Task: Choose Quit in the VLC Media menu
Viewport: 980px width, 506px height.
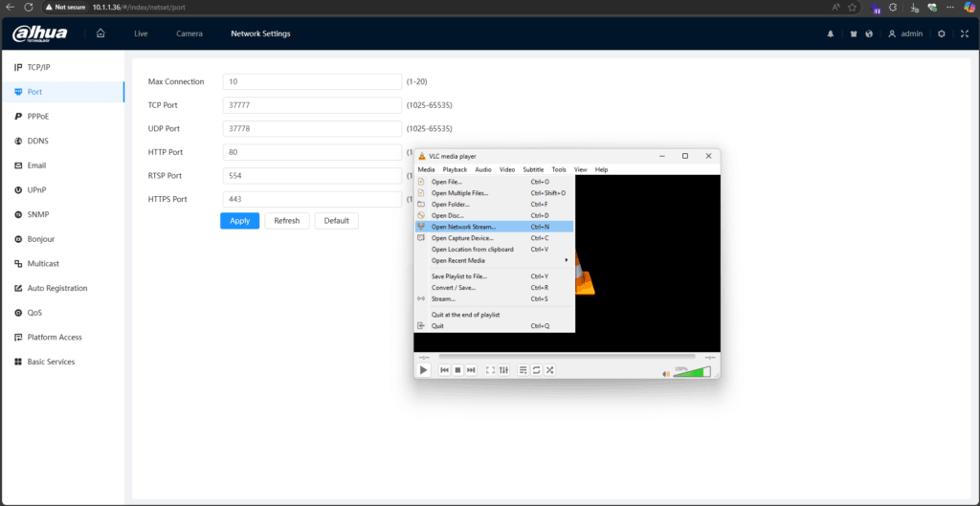Action: [495, 326]
